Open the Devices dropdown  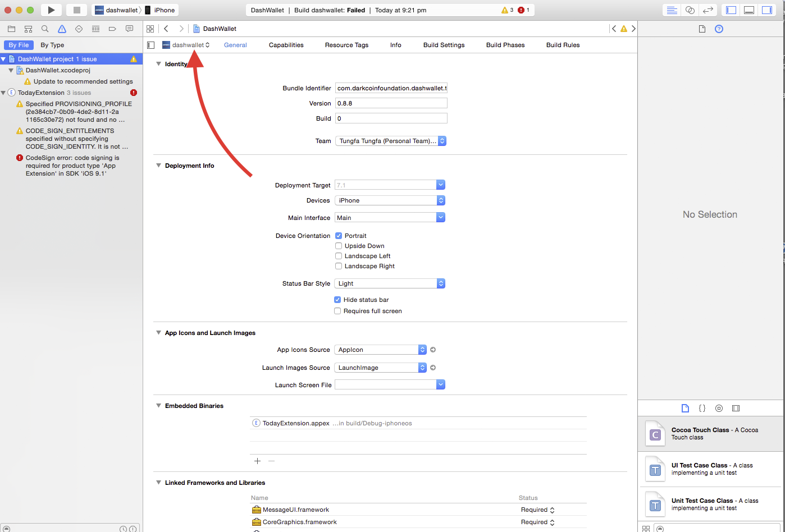[x=390, y=200]
